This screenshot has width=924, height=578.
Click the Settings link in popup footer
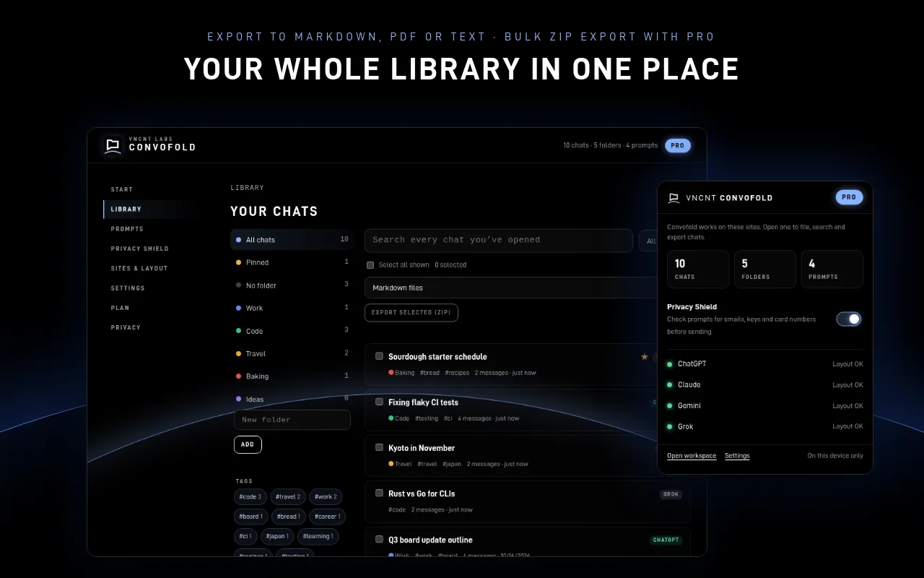click(x=737, y=456)
